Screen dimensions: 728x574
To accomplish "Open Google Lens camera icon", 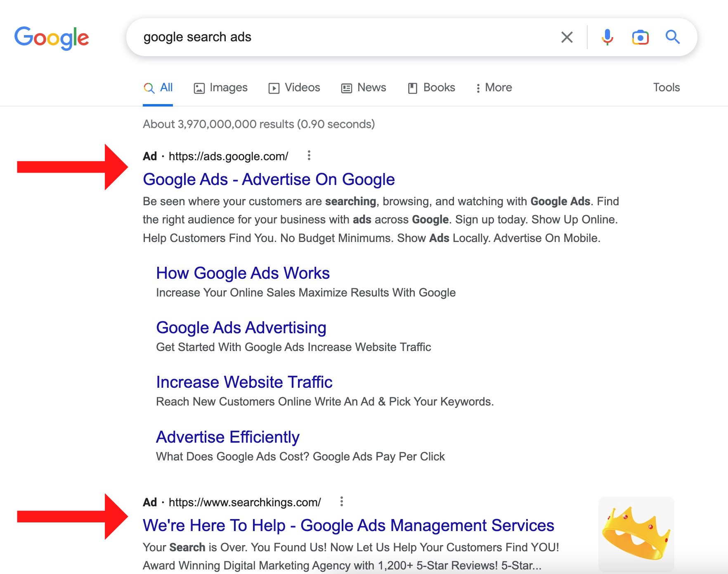I will (640, 37).
